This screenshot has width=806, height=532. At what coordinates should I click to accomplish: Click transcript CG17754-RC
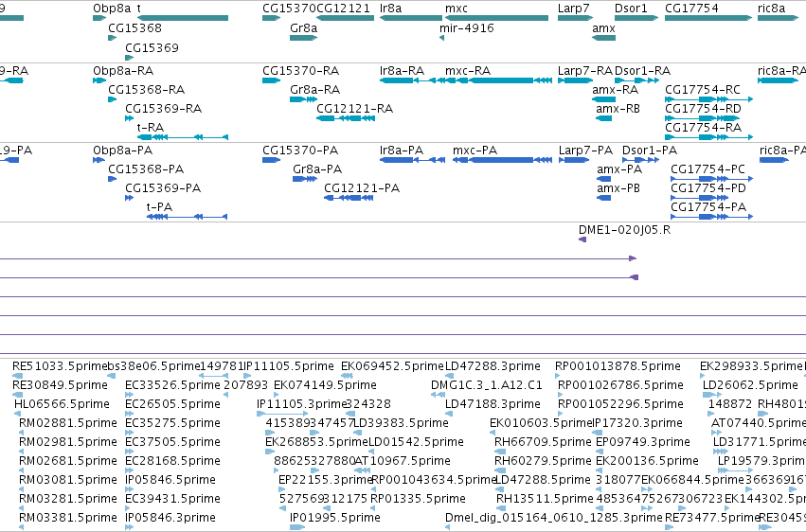703,90
